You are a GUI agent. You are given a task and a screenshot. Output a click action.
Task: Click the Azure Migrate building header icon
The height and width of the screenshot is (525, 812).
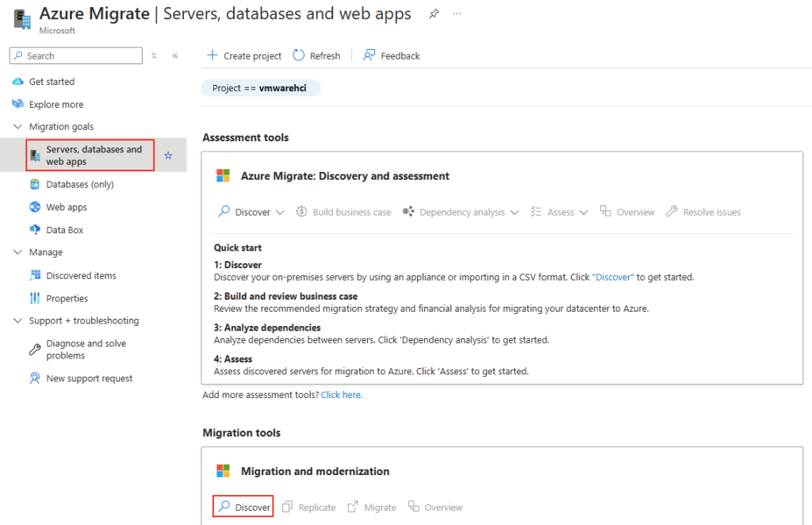tap(22, 19)
